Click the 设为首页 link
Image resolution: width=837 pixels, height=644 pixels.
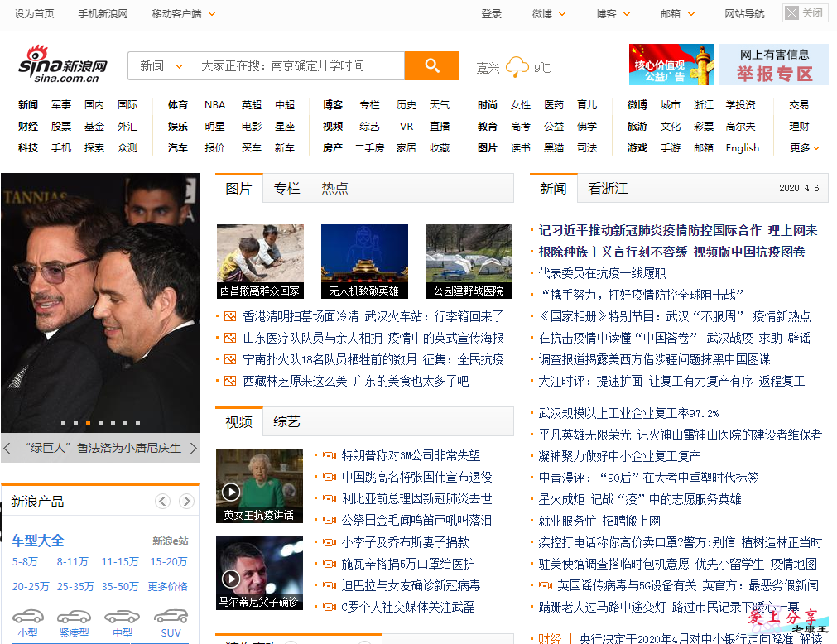[34, 14]
